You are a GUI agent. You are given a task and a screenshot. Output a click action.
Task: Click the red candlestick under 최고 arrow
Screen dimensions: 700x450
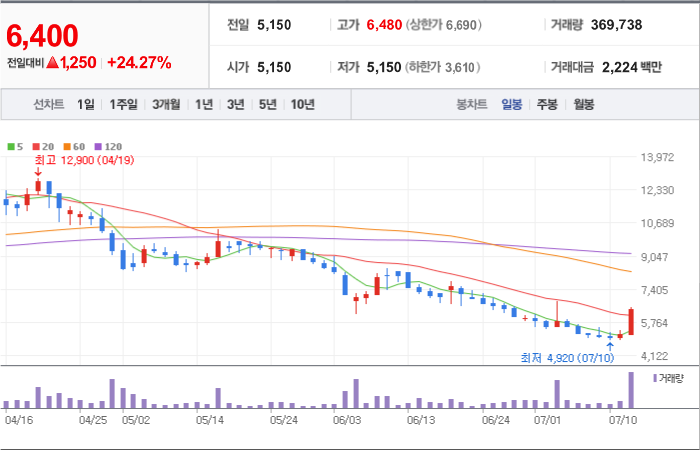[x=38, y=186]
